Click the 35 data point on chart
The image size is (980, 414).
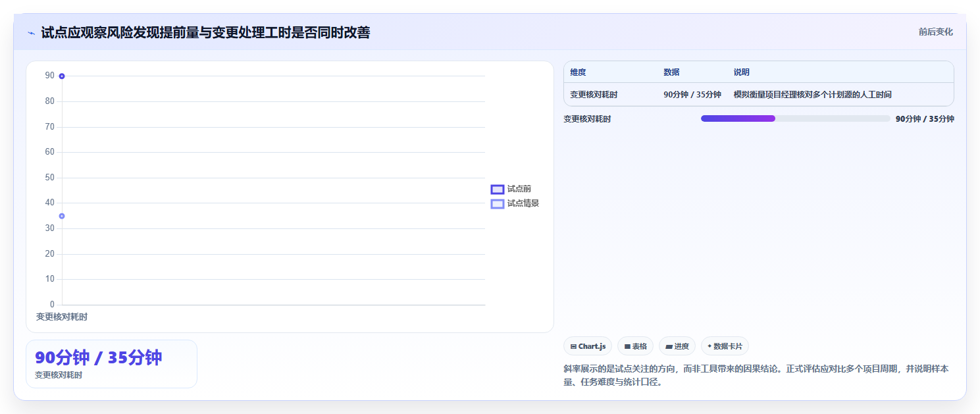[62, 216]
